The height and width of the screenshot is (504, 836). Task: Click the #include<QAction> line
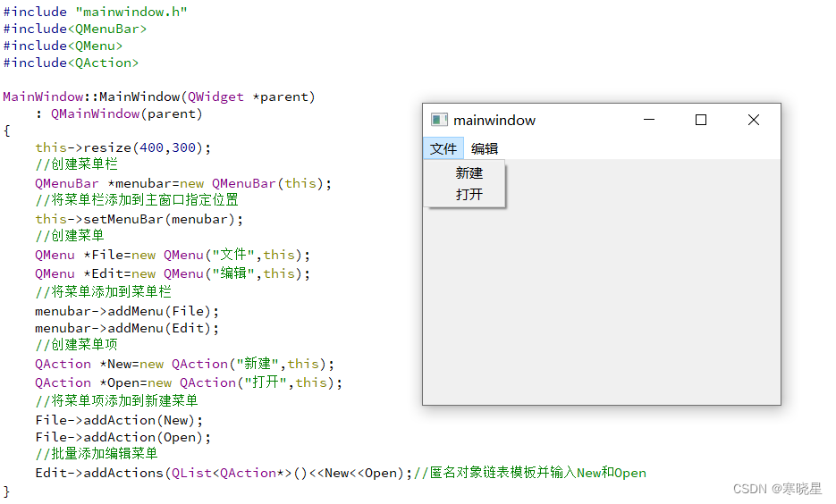click(71, 63)
